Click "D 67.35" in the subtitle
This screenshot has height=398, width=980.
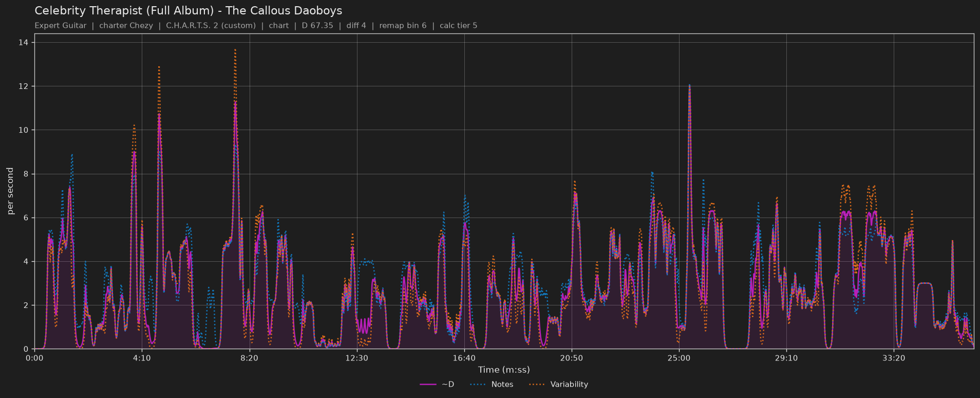[x=317, y=26]
